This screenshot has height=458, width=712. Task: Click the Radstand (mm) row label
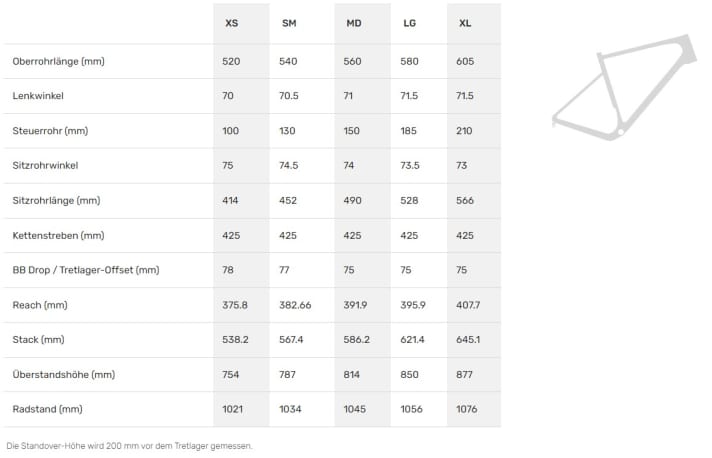coord(48,409)
